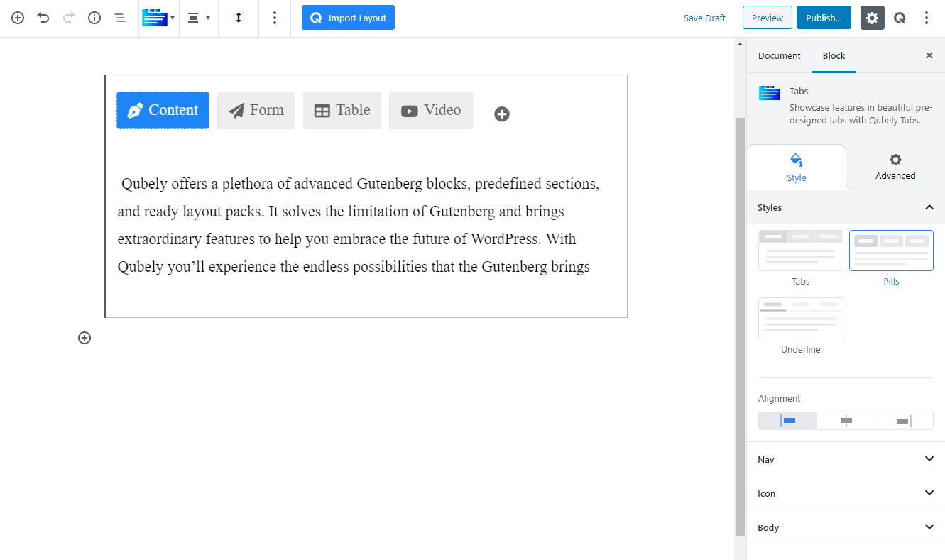The width and height of the screenshot is (945, 560).
Task: Switch to the Block tab
Action: [834, 55]
